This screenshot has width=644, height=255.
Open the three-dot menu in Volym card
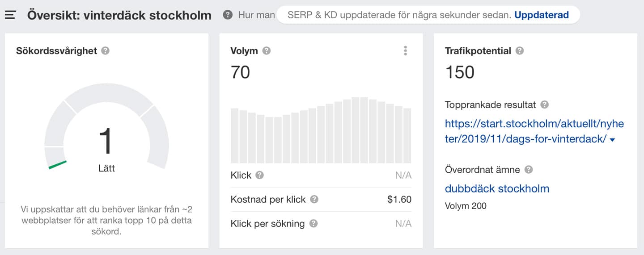click(x=405, y=51)
